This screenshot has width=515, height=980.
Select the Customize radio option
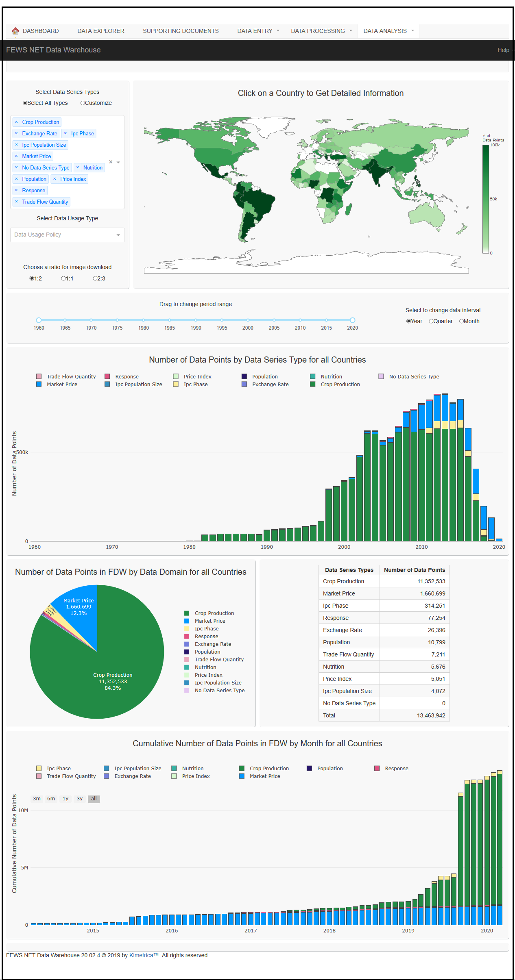pos(83,103)
